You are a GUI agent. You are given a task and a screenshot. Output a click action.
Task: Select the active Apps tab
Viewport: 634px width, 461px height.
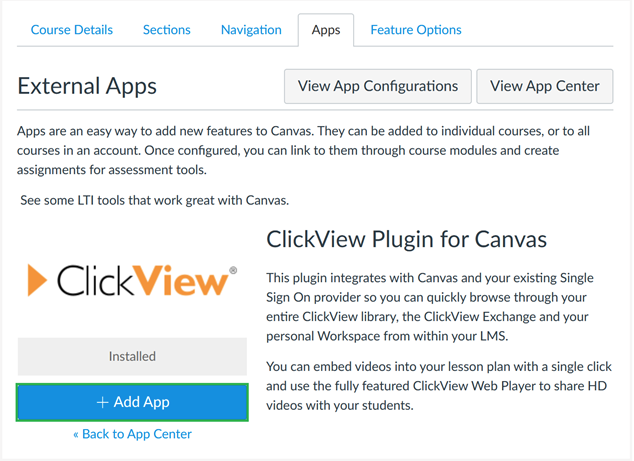[326, 30]
